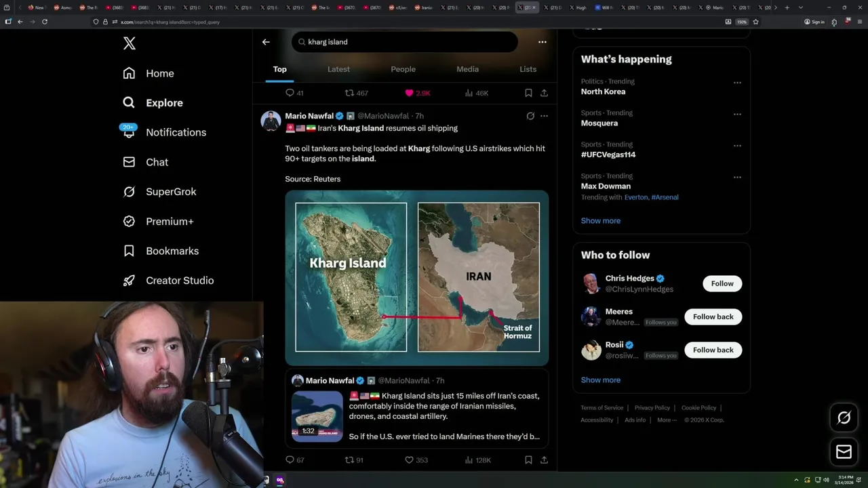This screenshot has width=868, height=488.
Task: Open more options for Mosquera trend
Action: pos(737,114)
